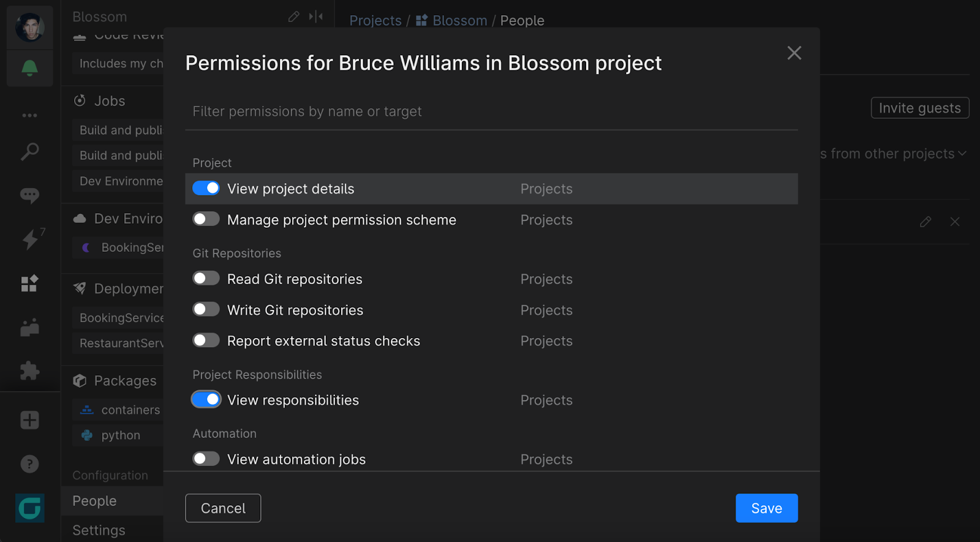Viewport: 980px width, 542px height.
Task: Open the RestaurantService sidebar item
Action: click(x=118, y=343)
